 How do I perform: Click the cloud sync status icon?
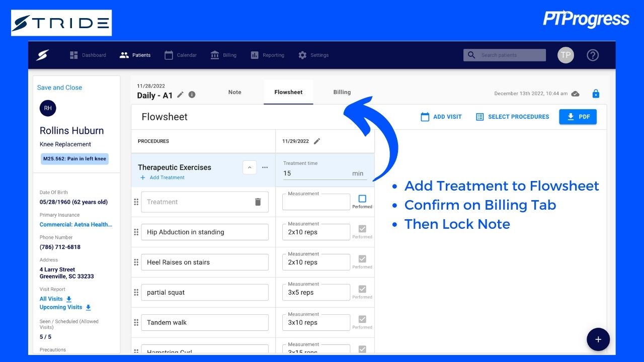[x=575, y=94]
